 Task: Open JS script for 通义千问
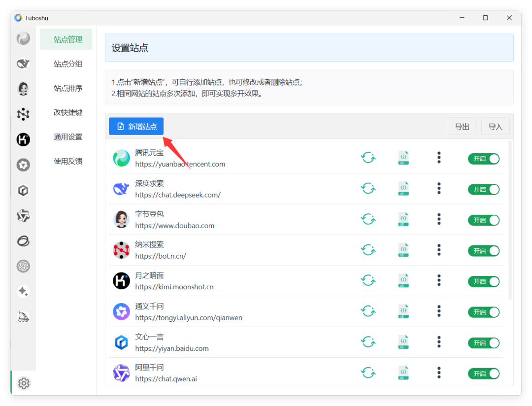403,311
